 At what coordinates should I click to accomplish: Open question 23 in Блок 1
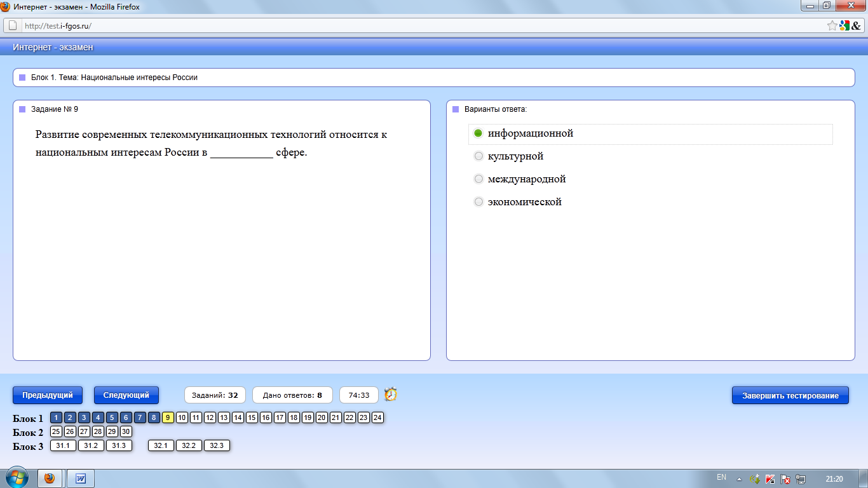pyautogui.click(x=363, y=417)
